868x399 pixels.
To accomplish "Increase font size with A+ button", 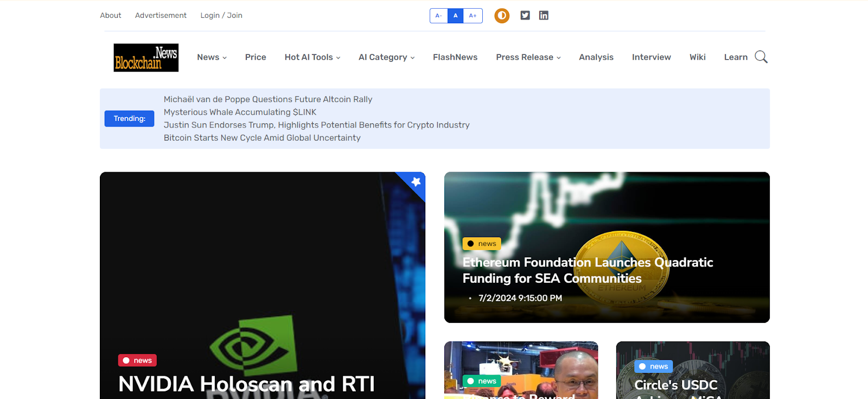I will [473, 16].
